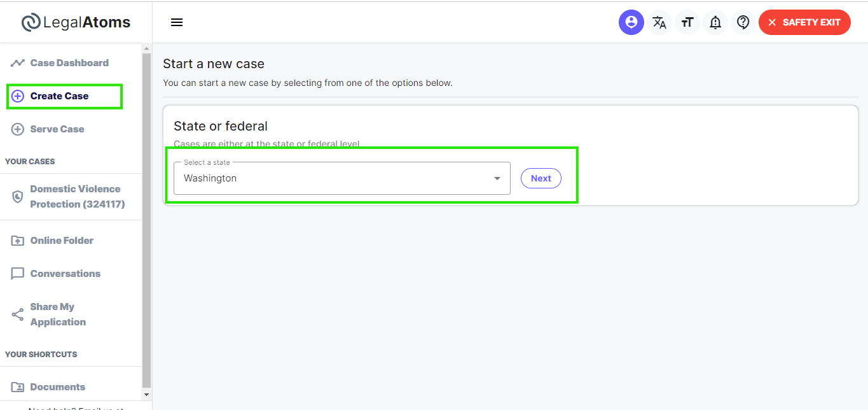Screen dimensions: 868x410
Task: Click the help question mark icon
Action: pyautogui.click(x=743, y=22)
